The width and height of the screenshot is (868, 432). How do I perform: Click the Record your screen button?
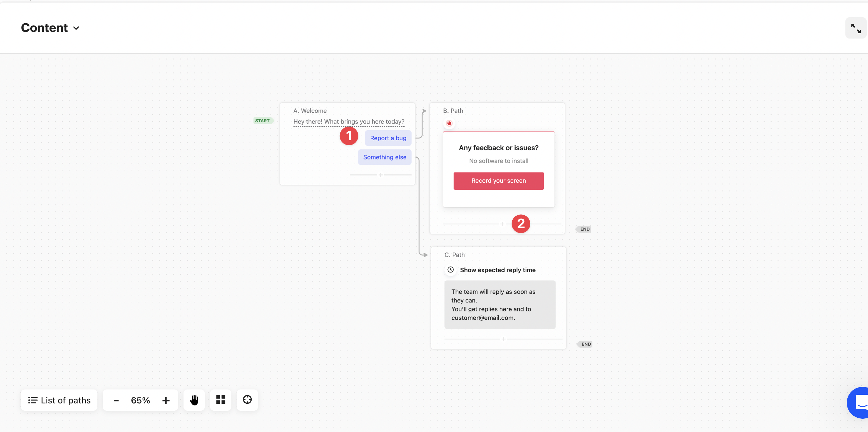tap(498, 181)
